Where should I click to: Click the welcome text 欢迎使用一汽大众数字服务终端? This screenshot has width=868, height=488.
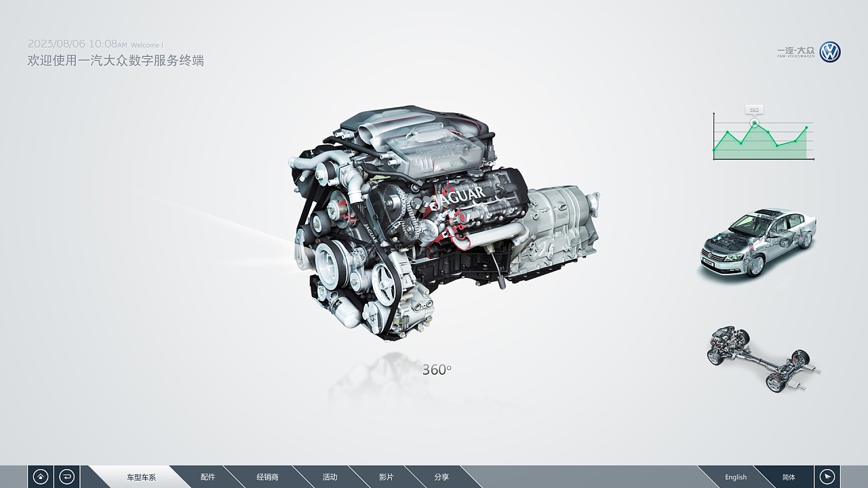tap(115, 60)
